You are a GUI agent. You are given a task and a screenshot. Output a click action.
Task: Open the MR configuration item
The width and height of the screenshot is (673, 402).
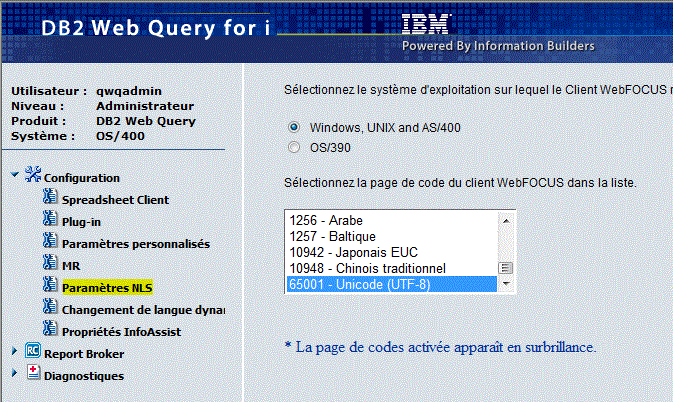pyautogui.click(x=71, y=266)
